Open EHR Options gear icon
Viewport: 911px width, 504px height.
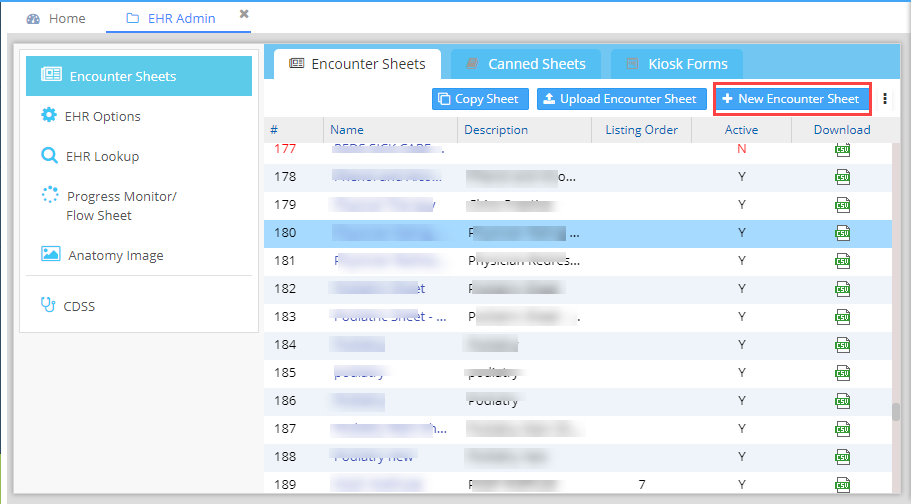click(x=49, y=115)
